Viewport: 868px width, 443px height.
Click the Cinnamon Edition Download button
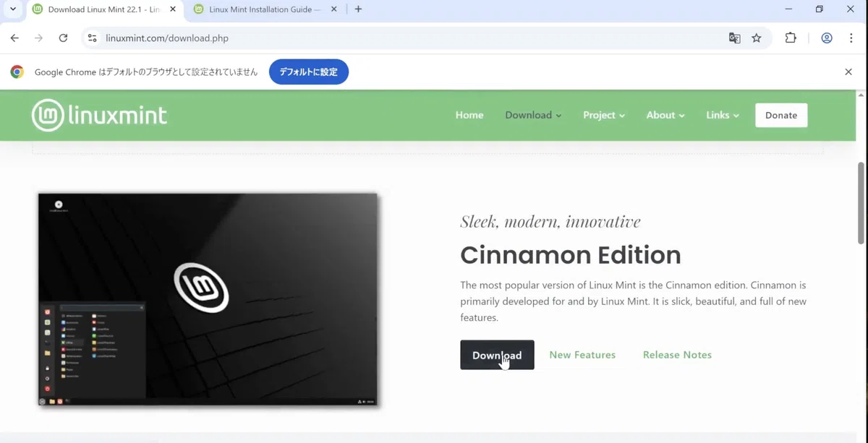497,355
